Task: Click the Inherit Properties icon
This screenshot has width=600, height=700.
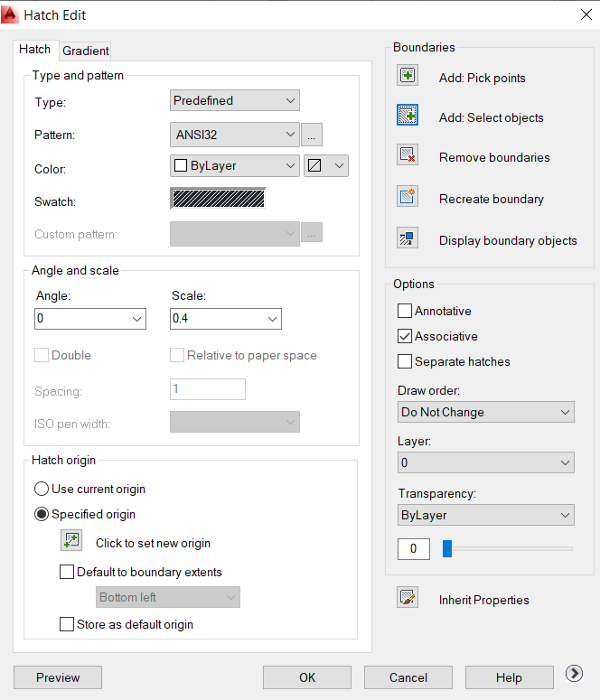Action: (x=408, y=598)
